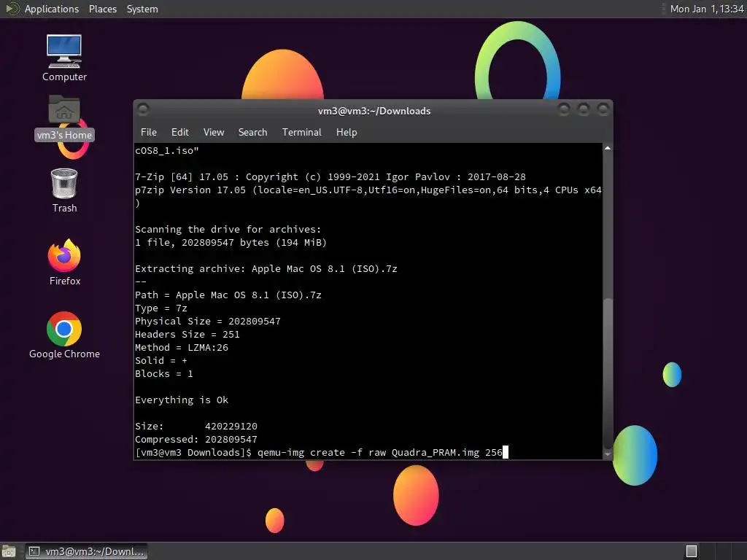The image size is (747, 560).
Task: Click the terminal vertical scrollbar thumb
Action: [x=608, y=373]
